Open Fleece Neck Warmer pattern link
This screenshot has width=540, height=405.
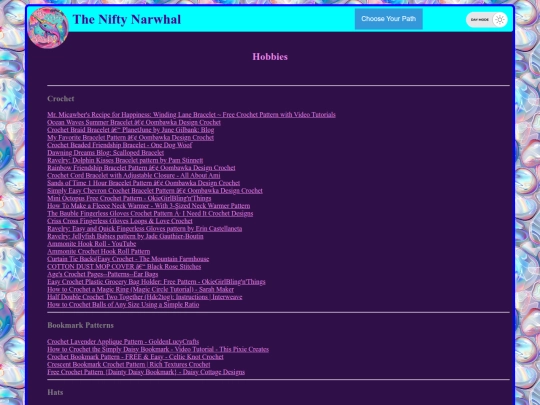(x=148, y=206)
